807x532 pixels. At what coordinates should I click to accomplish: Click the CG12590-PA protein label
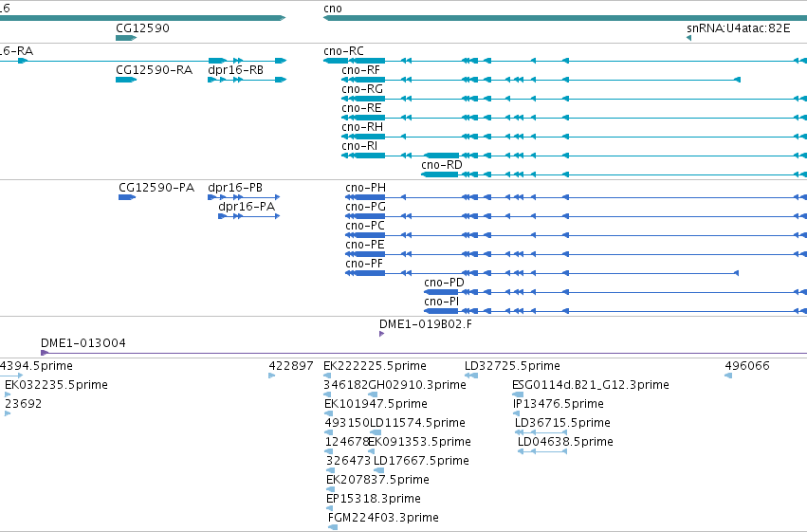pos(156,188)
